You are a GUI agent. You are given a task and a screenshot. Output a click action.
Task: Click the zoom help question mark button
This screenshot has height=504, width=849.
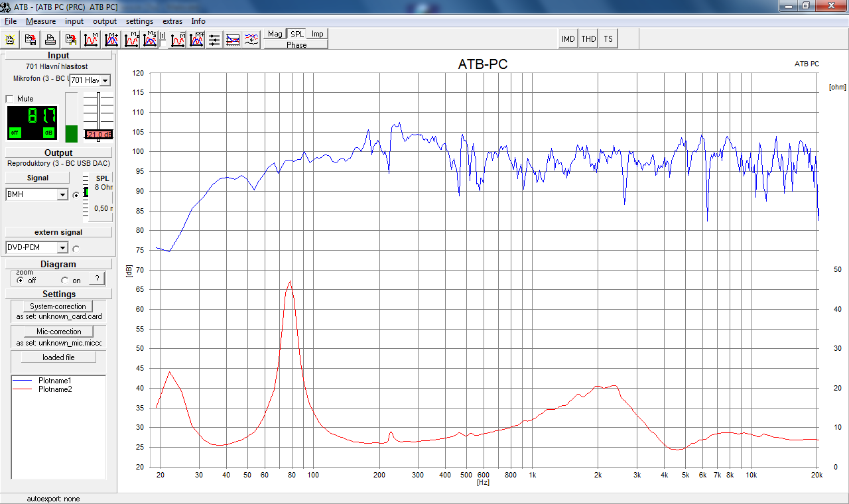coord(97,279)
